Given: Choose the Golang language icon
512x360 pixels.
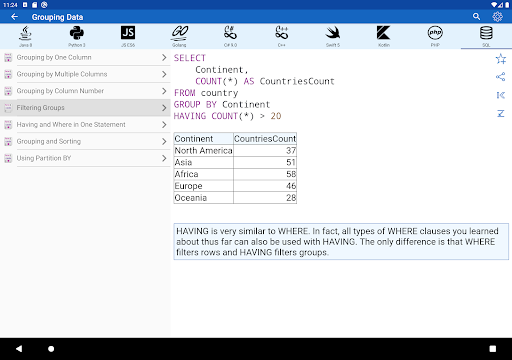Looking at the screenshot, I should (179, 33).
